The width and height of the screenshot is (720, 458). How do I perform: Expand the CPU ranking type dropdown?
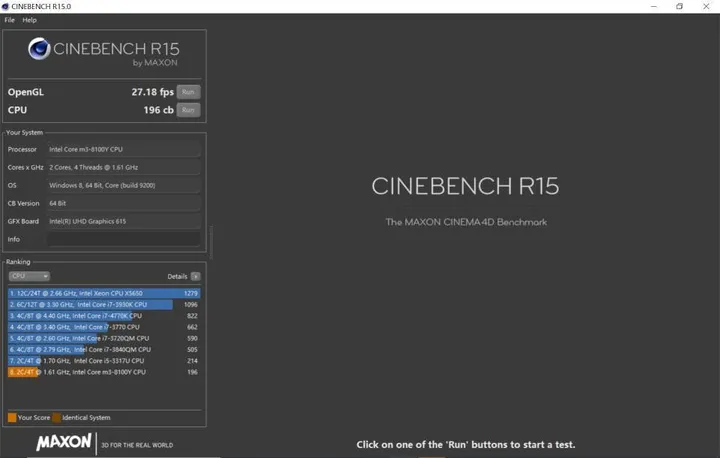tap(29, 276)
